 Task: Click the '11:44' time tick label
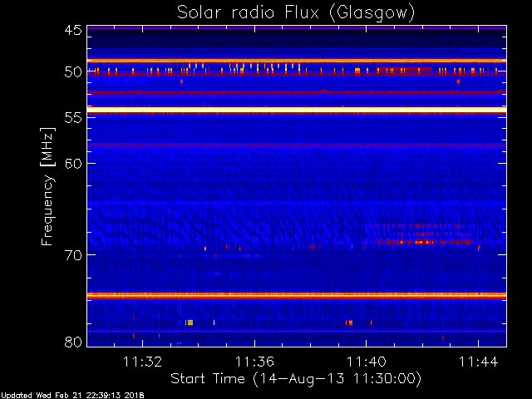(479, 362)
